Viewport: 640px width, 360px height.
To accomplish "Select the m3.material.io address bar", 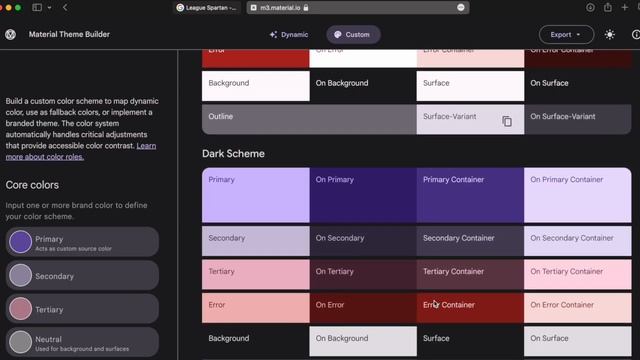I will pyautogui.click(x=358, y=7).
